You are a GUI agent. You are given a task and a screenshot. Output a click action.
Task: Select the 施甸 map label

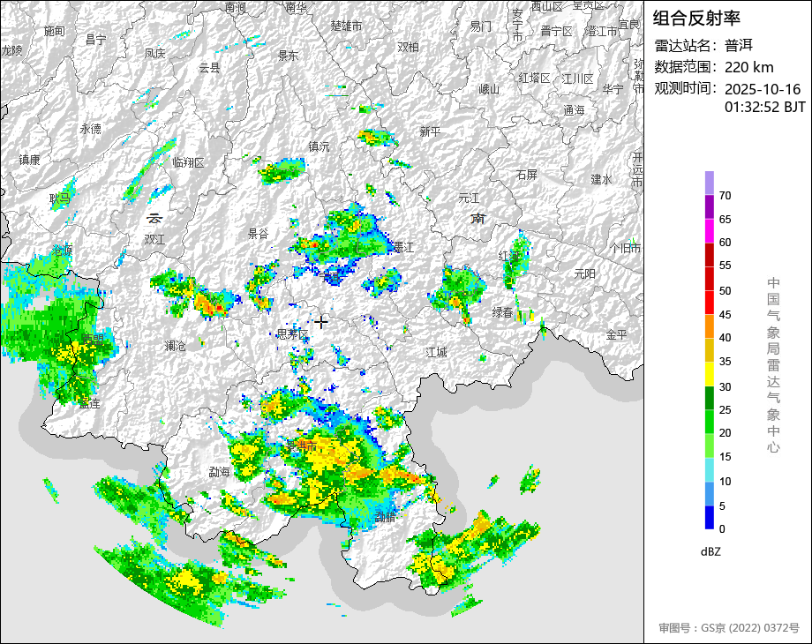[x=55, y=31]
